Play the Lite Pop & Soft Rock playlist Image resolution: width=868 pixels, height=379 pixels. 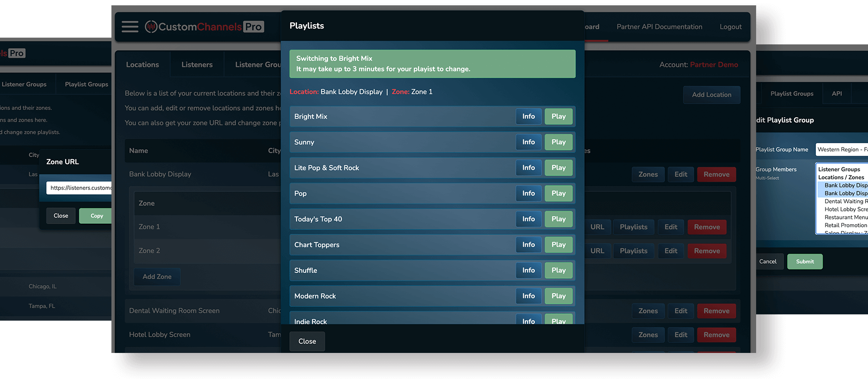tap(558, 168)
